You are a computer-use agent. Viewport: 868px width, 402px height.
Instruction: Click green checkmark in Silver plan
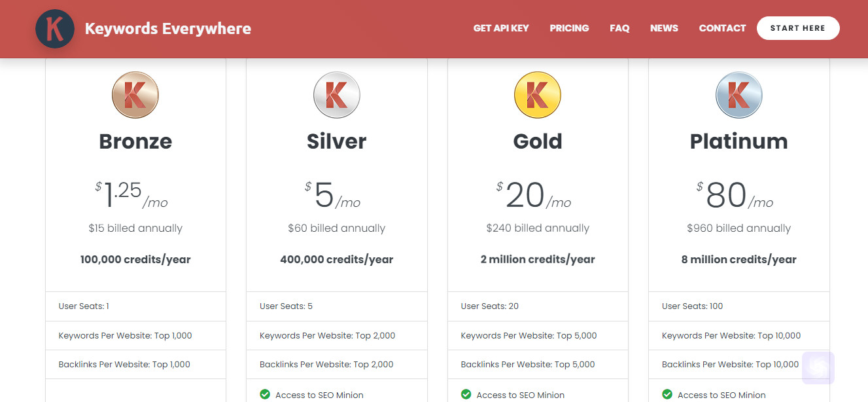(265, 394)
